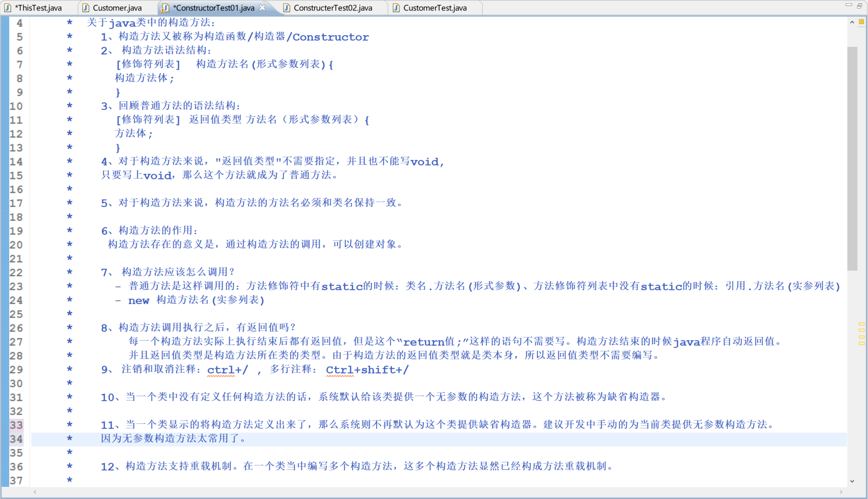868x499 pixels.
Task: Open the CustomerTest.java tab
Action: [435, 8]
